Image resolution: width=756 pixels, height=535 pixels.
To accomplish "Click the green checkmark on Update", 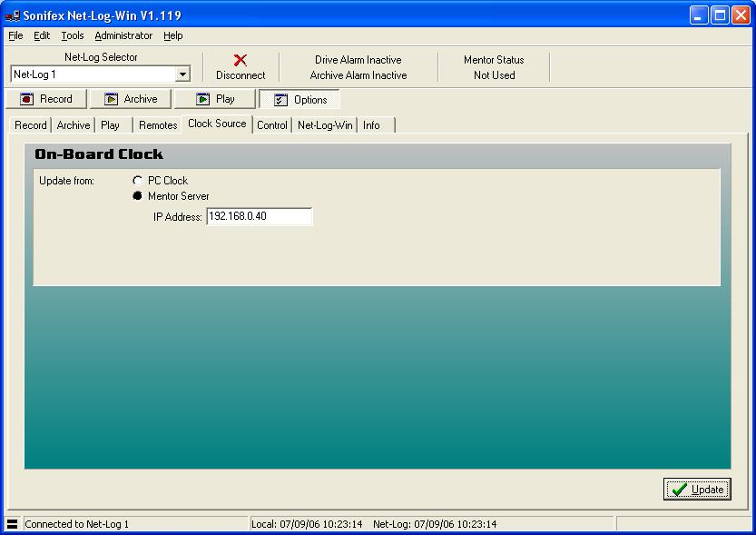I will click(679, 490).
